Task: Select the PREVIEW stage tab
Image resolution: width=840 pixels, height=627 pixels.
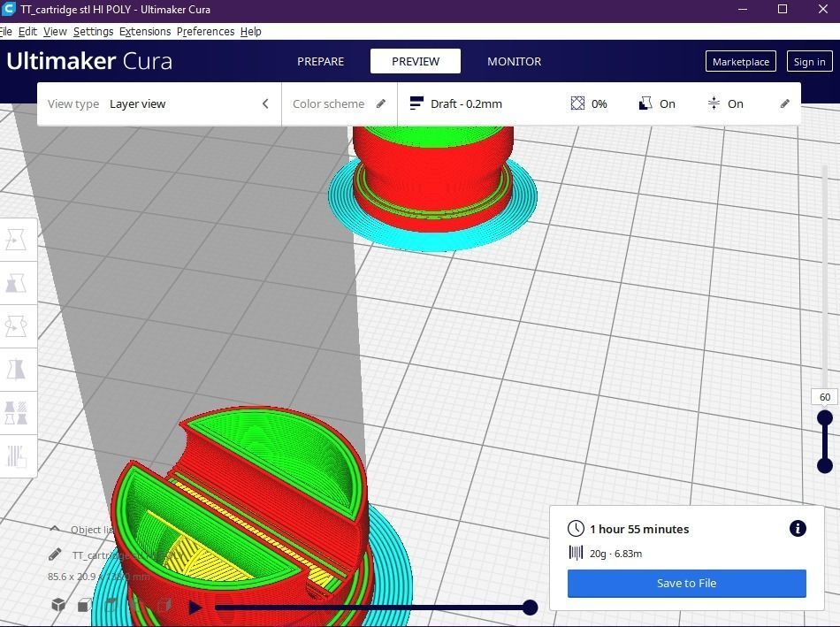Action: click(x=416, y=61)
